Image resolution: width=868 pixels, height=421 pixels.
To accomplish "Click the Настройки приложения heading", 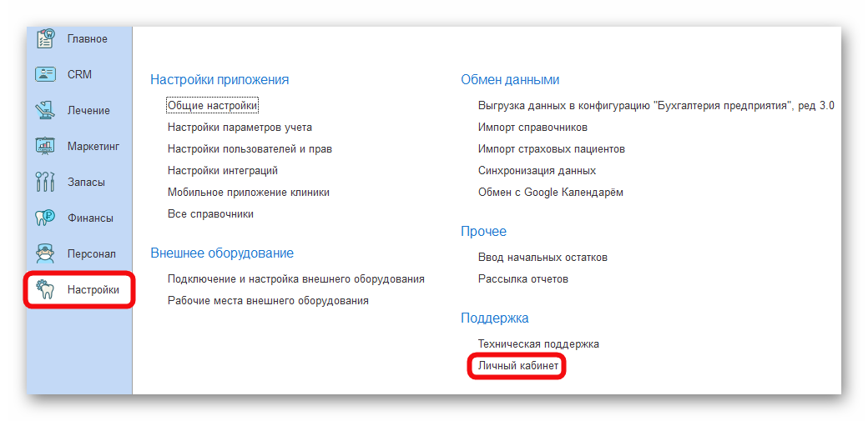I will pyautogui.click(x=220, y=80).
